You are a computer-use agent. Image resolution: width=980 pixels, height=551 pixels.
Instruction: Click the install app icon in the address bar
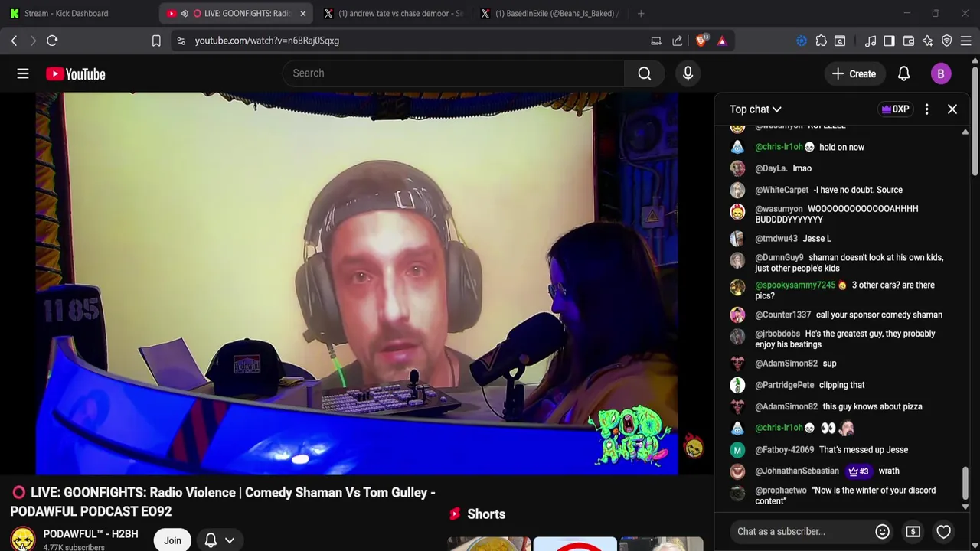pos(656,41)
